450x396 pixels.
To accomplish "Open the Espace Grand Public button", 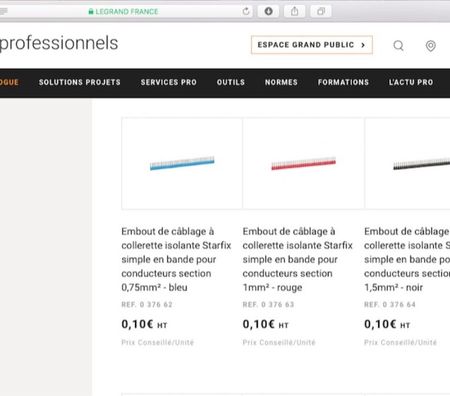I will click(312, 45).
